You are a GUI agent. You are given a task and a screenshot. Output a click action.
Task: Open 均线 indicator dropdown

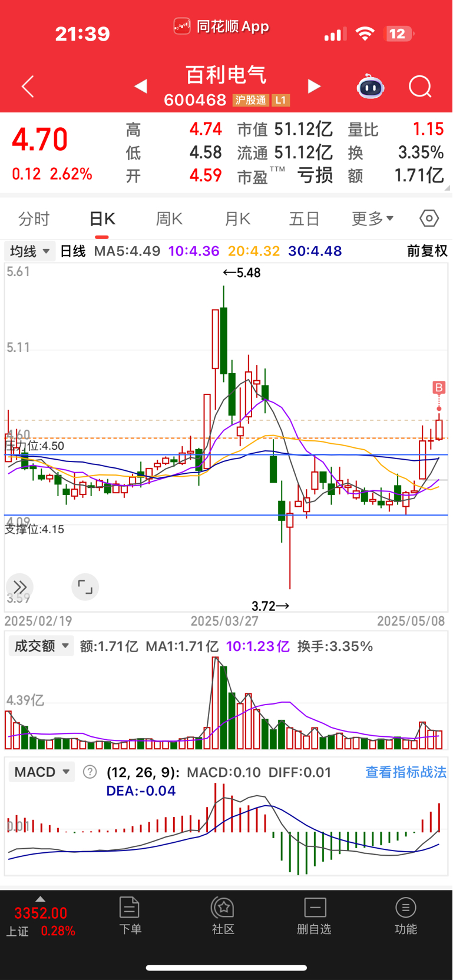pos(30,251)
